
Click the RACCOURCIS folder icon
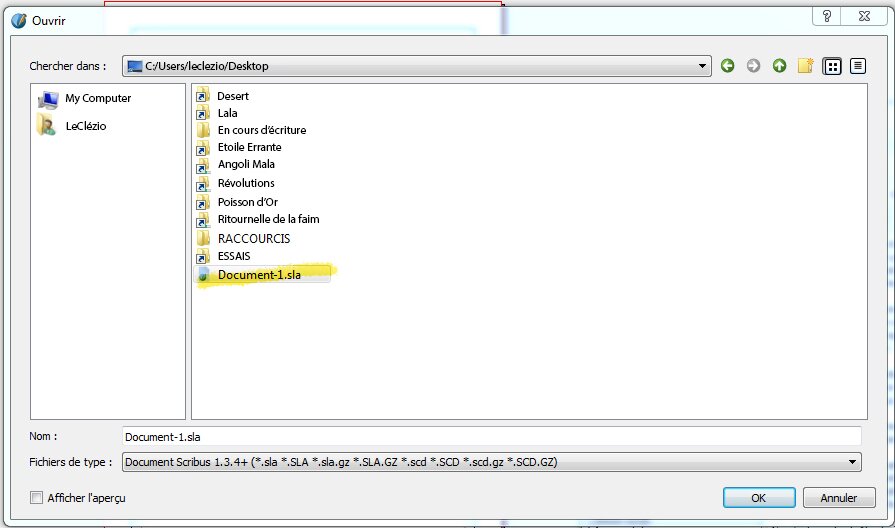(203, 238)
